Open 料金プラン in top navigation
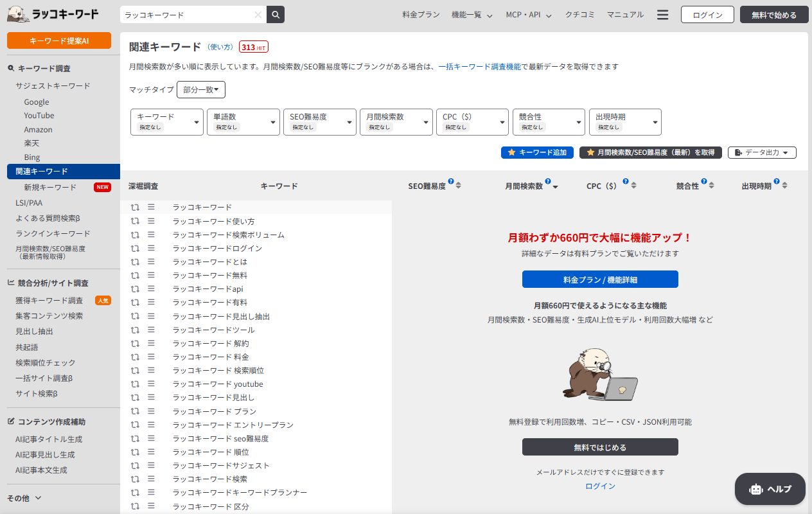This screenshot has height=514, width=812. point(421,15)
